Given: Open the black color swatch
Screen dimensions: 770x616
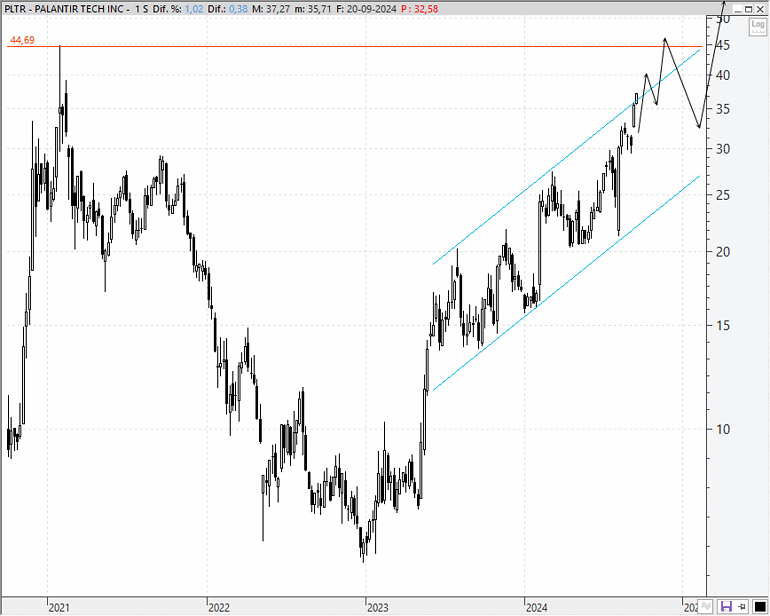Looking at the screenshot, I should coord(760,607).
